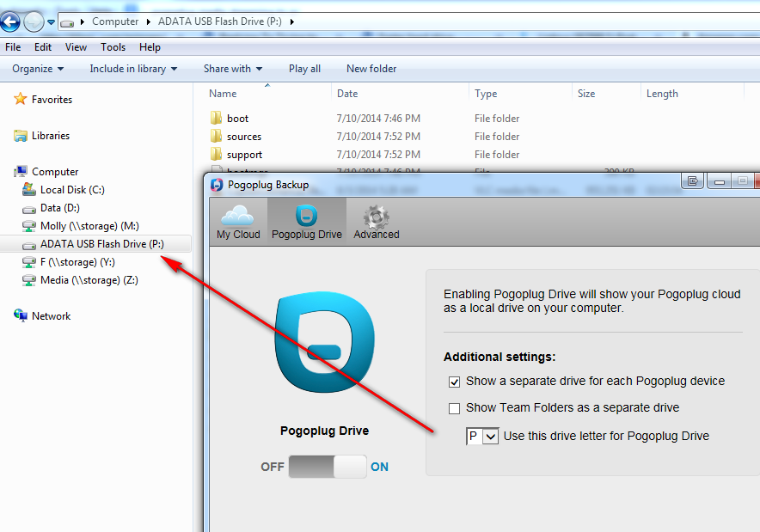Select Media (\\storage) (Z:) network drive icon
760x532 pixels.
(x=29, y=280)
